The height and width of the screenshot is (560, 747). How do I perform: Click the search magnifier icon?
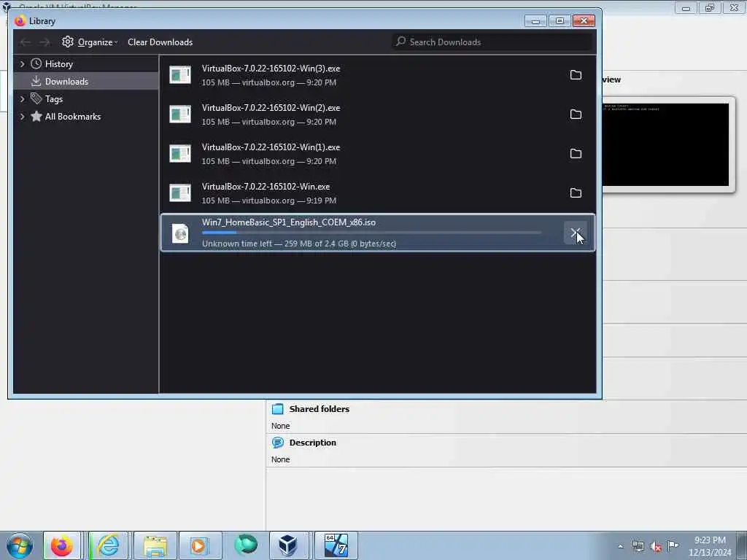[x=400, y=42]
